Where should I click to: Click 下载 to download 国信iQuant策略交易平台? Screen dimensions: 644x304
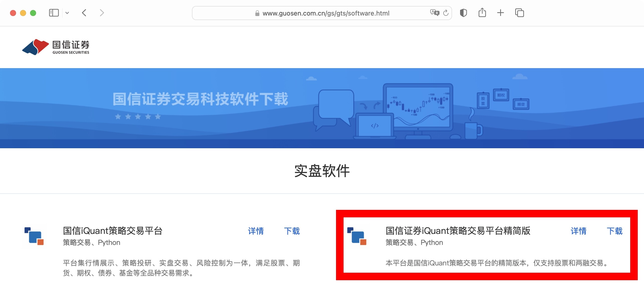tap(292, 232)
